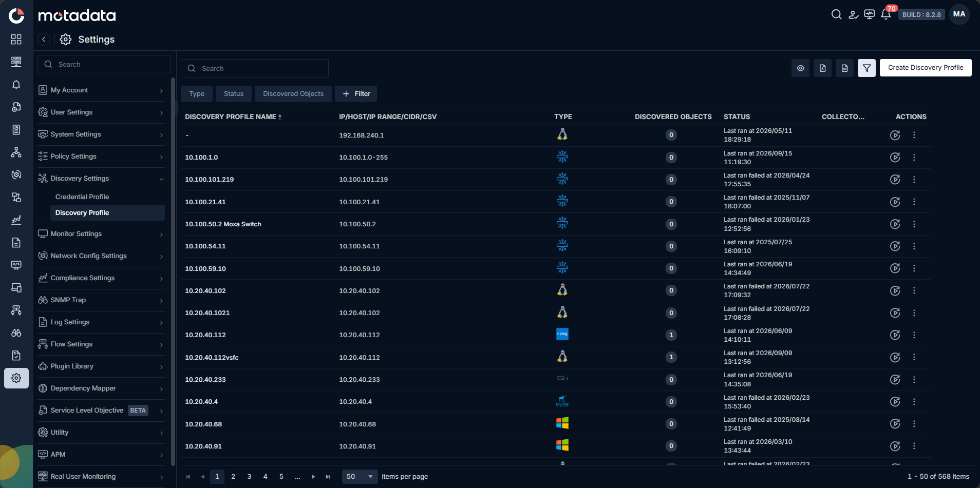Click profile name 10.20.40.112vsfc

[x=212, y=358]
